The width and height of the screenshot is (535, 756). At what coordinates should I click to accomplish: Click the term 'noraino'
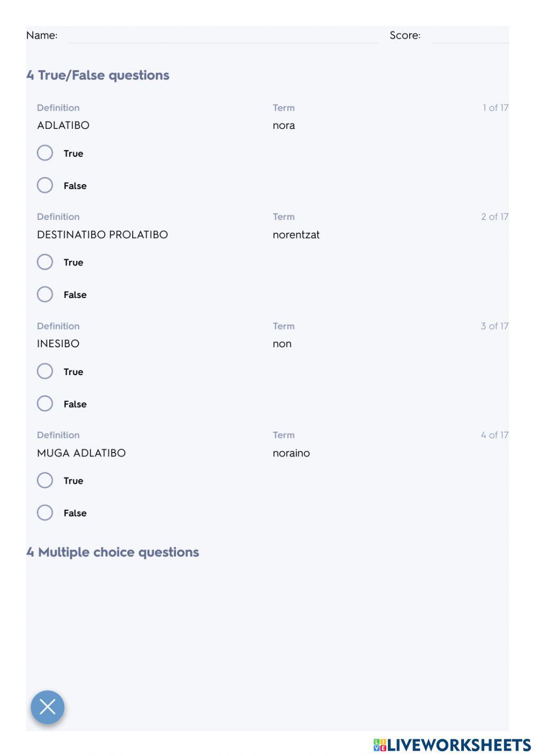coord(291,453)
